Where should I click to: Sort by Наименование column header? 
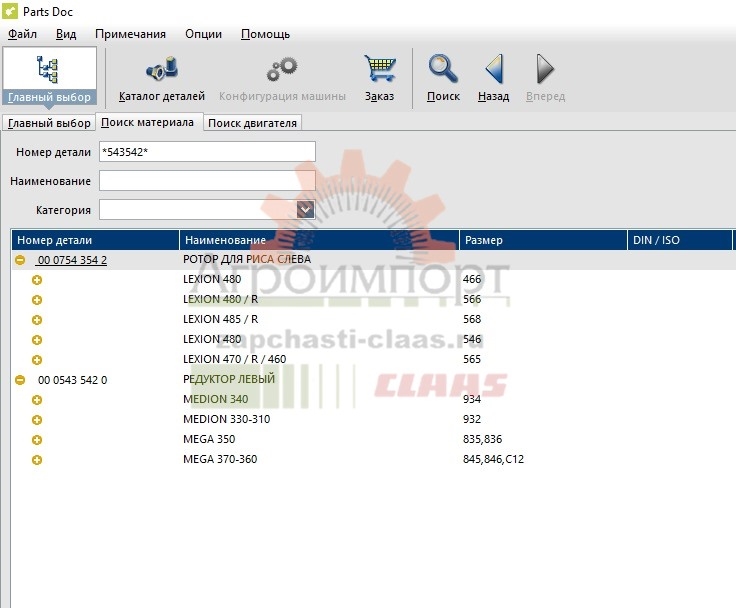319,240
